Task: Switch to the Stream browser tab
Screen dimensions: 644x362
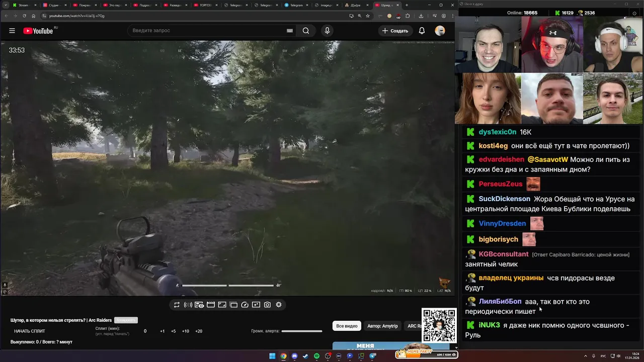Action: (x=24, y=5)
